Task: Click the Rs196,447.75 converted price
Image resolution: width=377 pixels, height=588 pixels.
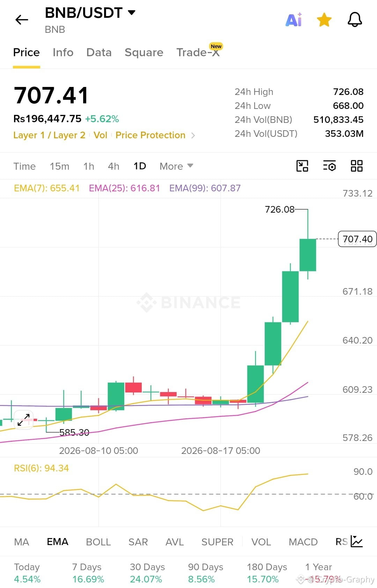Action: (x=47, y=119)
